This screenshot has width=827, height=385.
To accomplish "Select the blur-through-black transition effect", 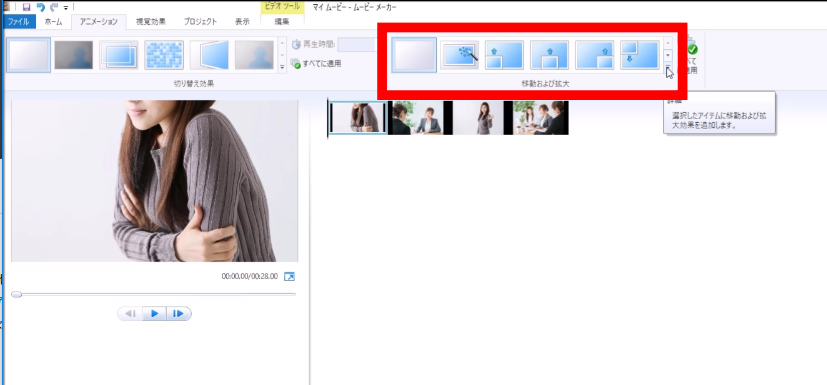I will click(74, 55).
